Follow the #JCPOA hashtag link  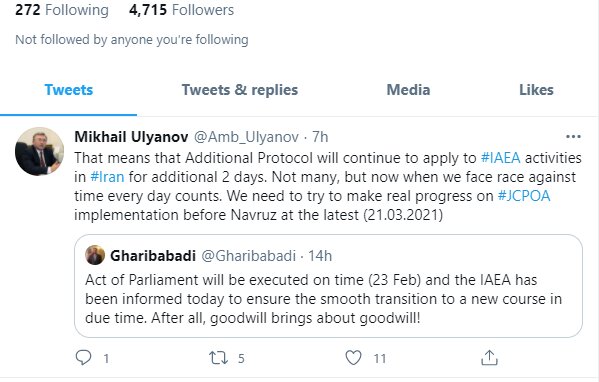tap(524, 196)
